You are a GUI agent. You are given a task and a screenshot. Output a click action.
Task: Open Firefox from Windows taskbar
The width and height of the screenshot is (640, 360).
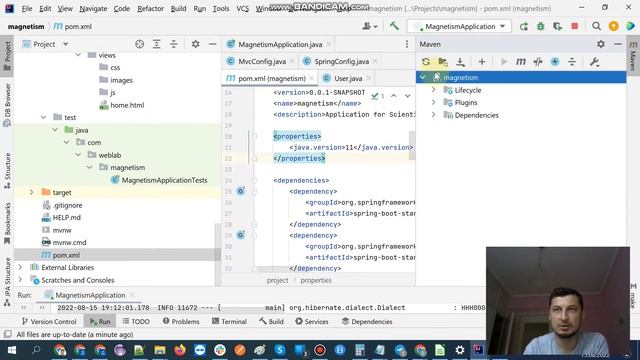180,350
